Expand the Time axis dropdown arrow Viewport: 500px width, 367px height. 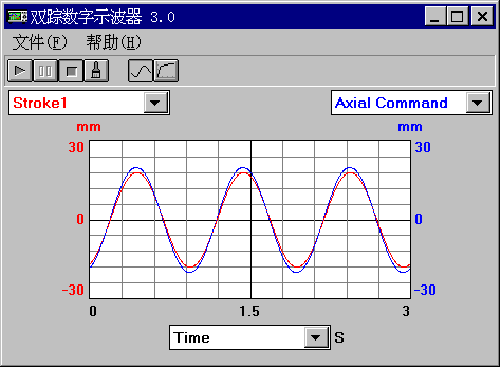click(316, 337)
